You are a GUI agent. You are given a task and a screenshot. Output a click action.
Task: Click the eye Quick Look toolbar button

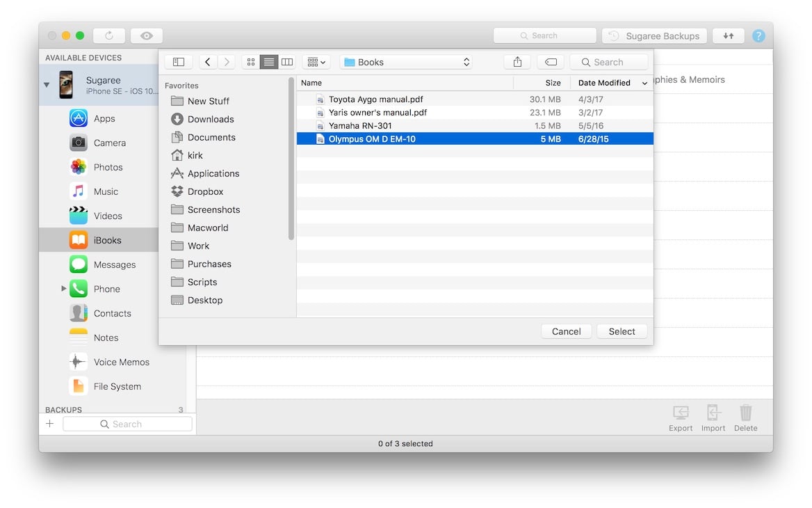[x=147, y=35]
